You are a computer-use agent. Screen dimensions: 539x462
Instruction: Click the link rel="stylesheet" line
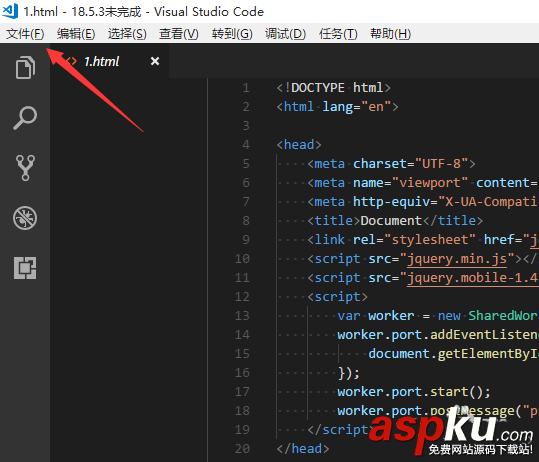[x=423, y=240]
